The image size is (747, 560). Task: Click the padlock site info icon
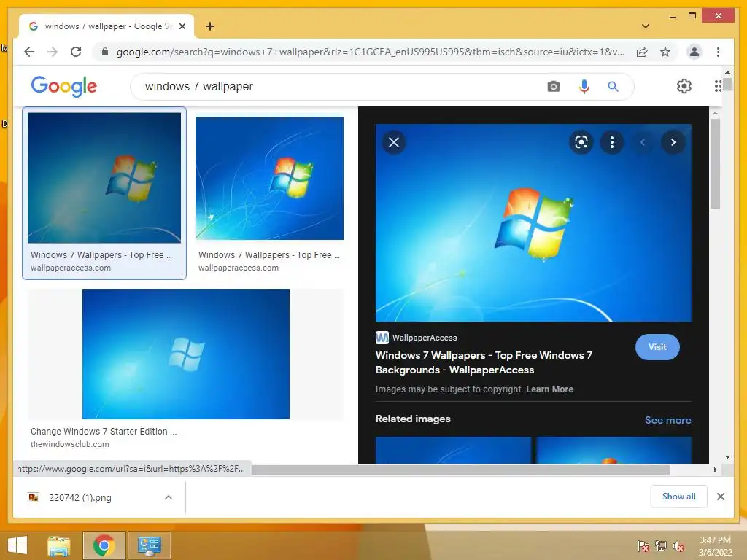click(x=105, y=52)
